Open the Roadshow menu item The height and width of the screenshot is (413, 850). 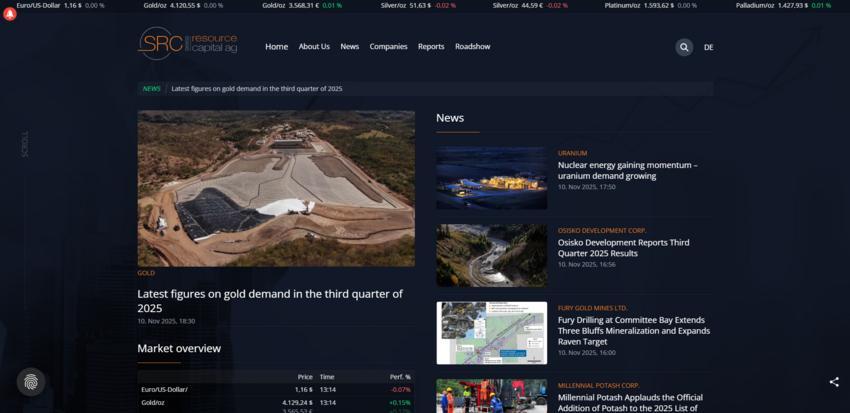[x=473, y=47]
